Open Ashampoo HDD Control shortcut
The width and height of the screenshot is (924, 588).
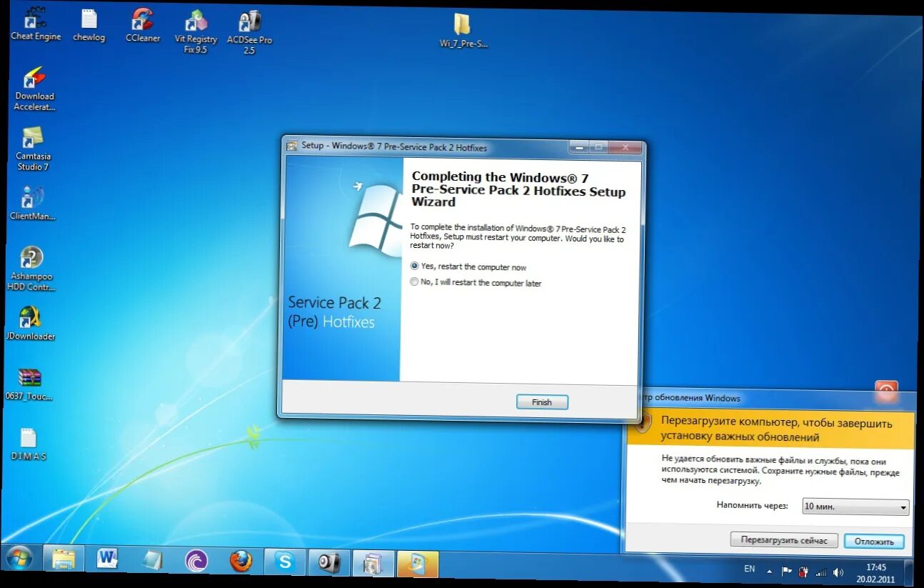click(x=31, y=269)
